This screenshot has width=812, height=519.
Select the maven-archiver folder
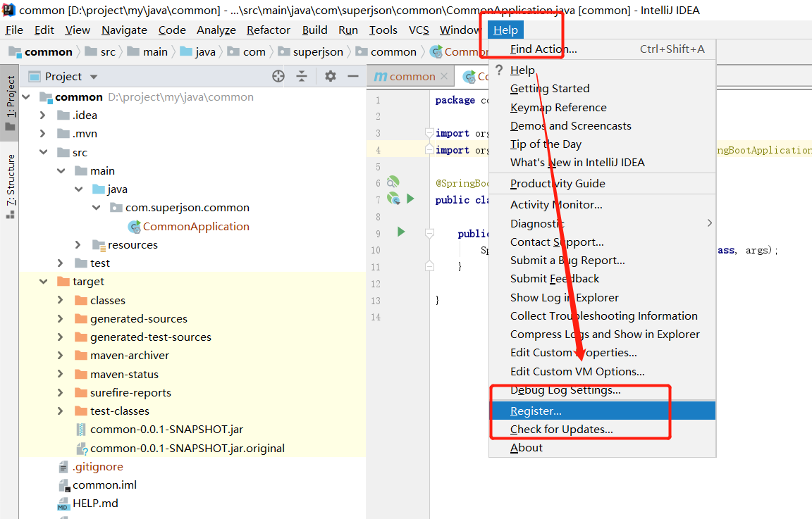130,356
